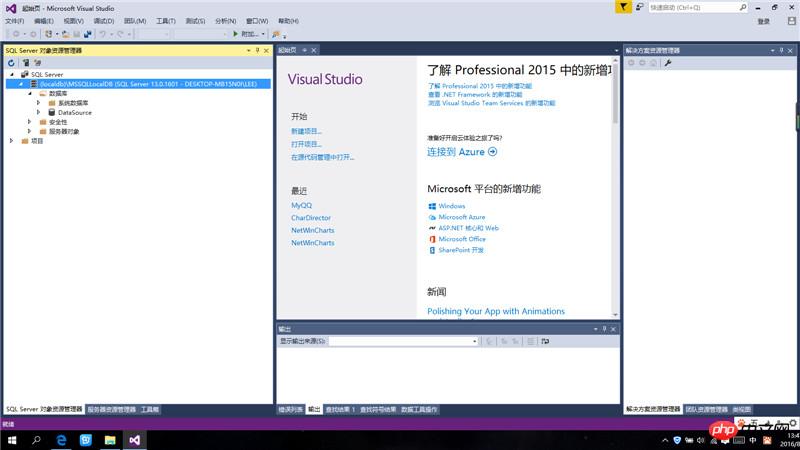Image resolution: width=800 pixels, height=450 pixels.
Task: Click the Windows Start button
Action: [12, 440]
